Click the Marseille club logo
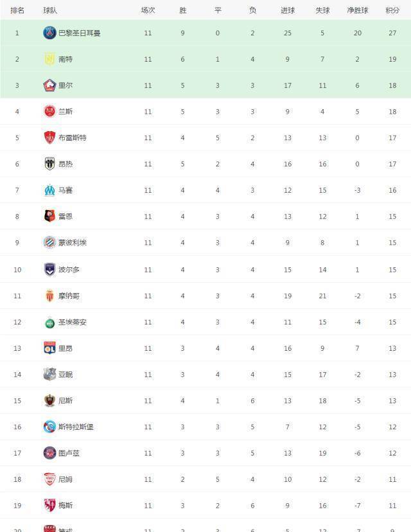The width and height of the screenshot is (411, 532). (49, 190)
